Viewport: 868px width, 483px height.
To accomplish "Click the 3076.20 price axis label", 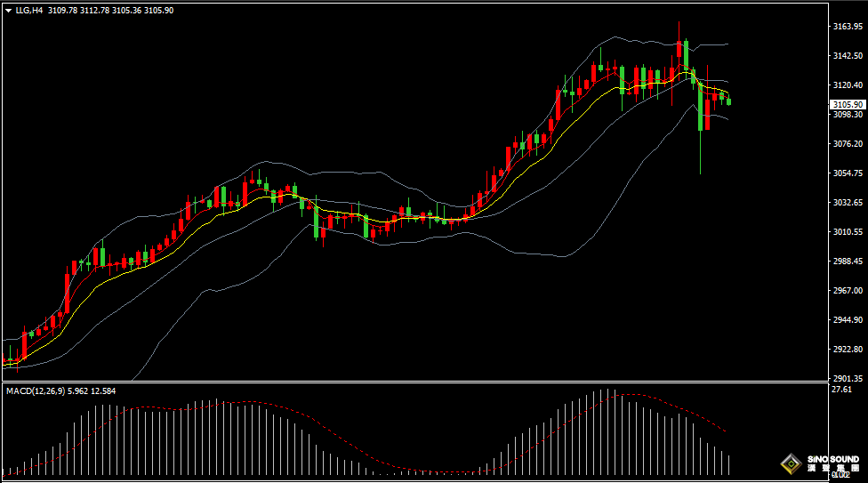I will point(848,144).
